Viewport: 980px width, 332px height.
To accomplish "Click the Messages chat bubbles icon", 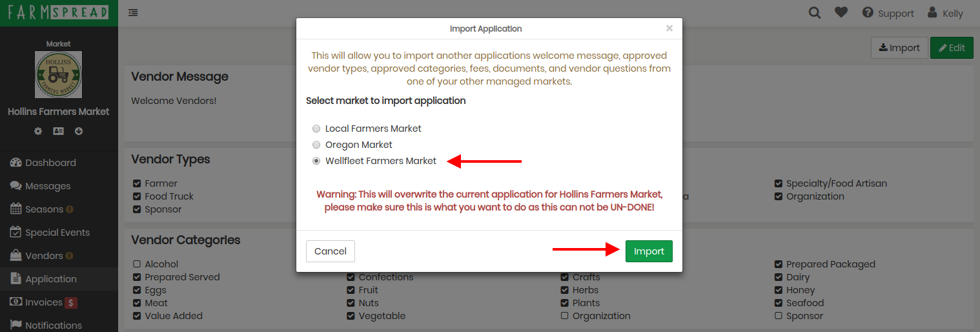I will 15,186.
